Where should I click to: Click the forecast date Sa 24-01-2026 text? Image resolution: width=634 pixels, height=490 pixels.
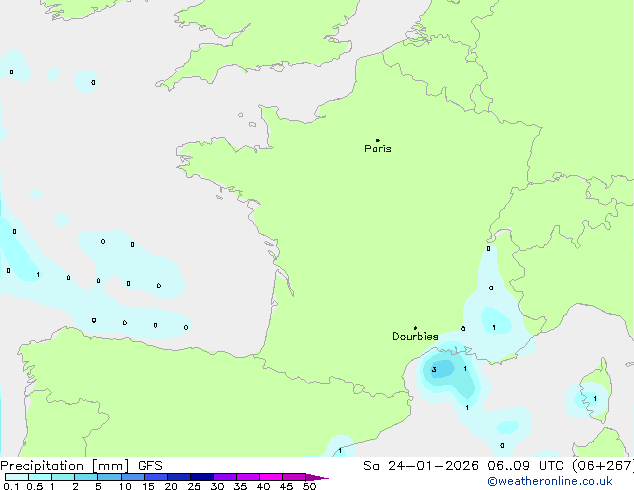[x=421, y=466]
